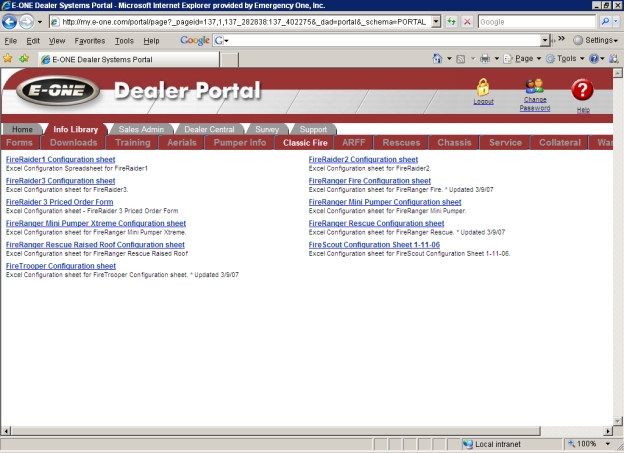
Task: Select the Forms sub-tab
Action: click(20, 143)
